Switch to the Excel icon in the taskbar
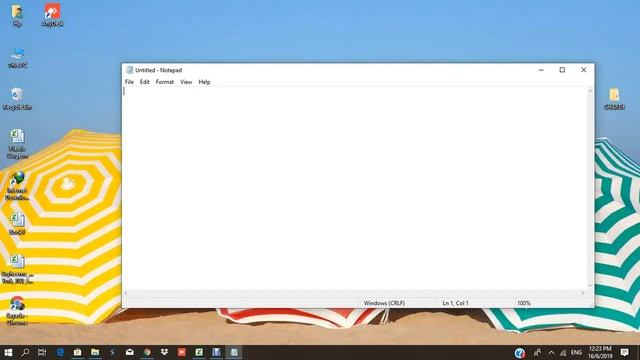This screenshot has width=640, height=360. coord(199,352)
